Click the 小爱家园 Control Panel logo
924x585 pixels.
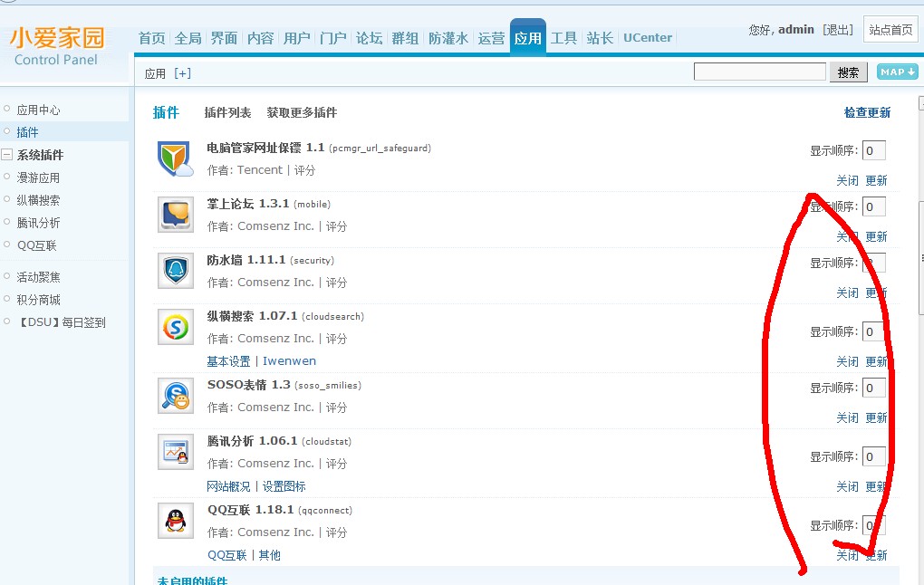56,46
